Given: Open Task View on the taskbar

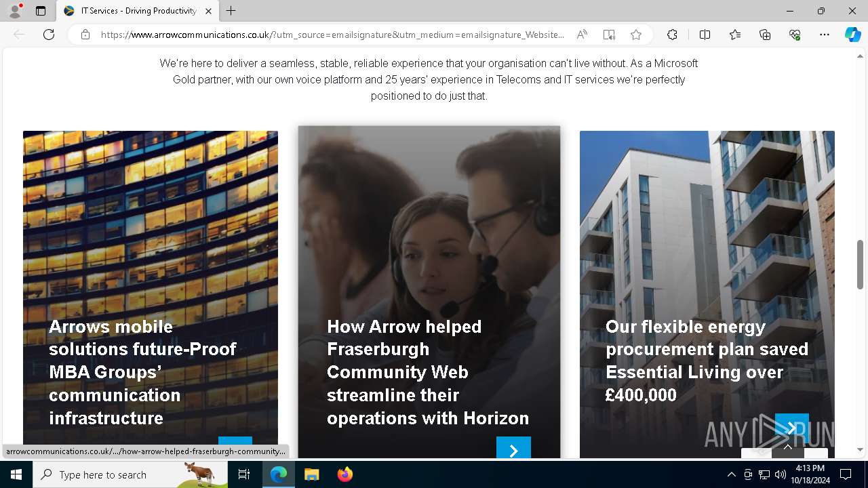Looking at the screenshot, I should 244,474.
